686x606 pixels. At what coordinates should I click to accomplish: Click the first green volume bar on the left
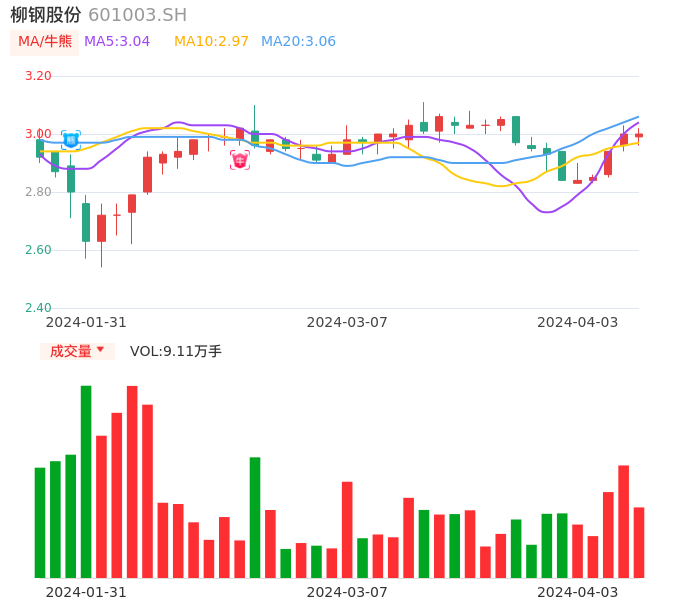point(40,522)
